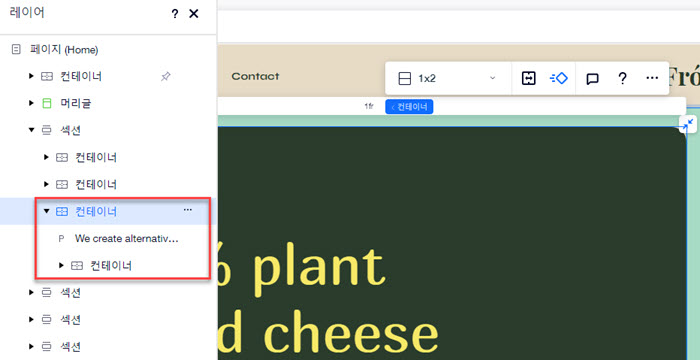
Task: Click the Contact navigation link
Action: 255,76
